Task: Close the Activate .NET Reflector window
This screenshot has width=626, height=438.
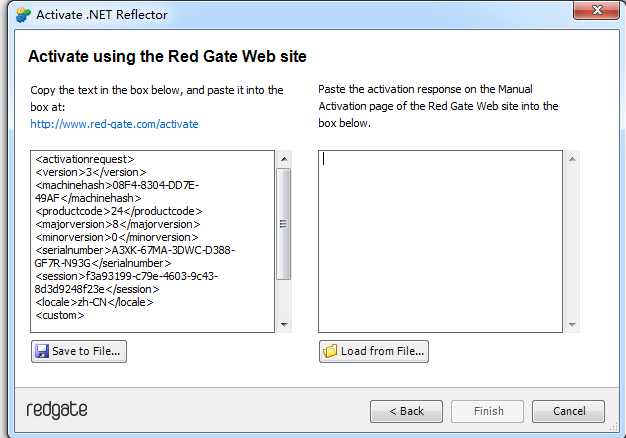Action: click(x=596, y=10)
